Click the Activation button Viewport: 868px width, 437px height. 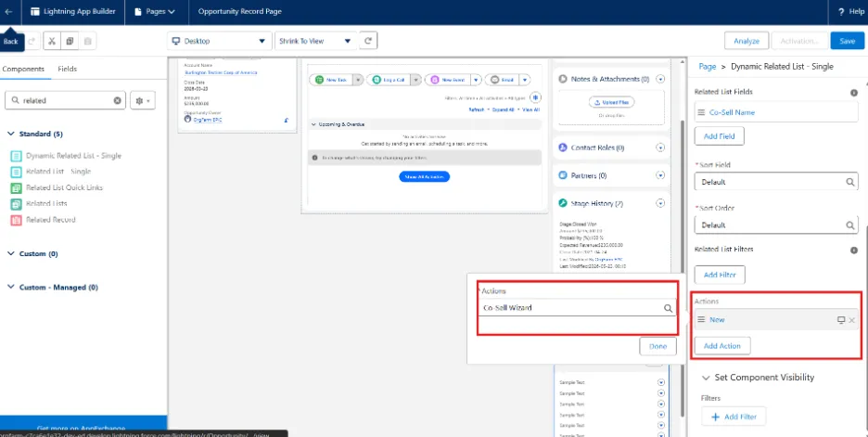[x=799, y=41]
